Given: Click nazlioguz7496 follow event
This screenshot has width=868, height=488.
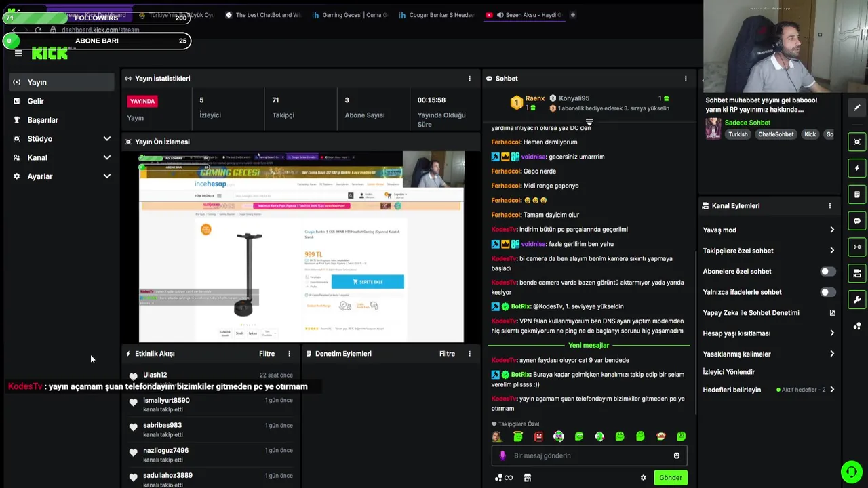Looking at the screenshot, I should [211, 455].
